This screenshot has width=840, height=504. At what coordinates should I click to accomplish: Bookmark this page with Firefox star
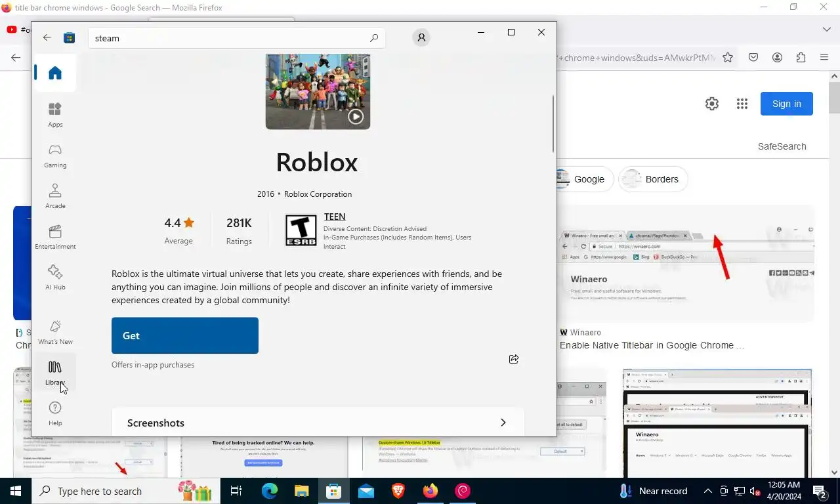click(727, 57)
